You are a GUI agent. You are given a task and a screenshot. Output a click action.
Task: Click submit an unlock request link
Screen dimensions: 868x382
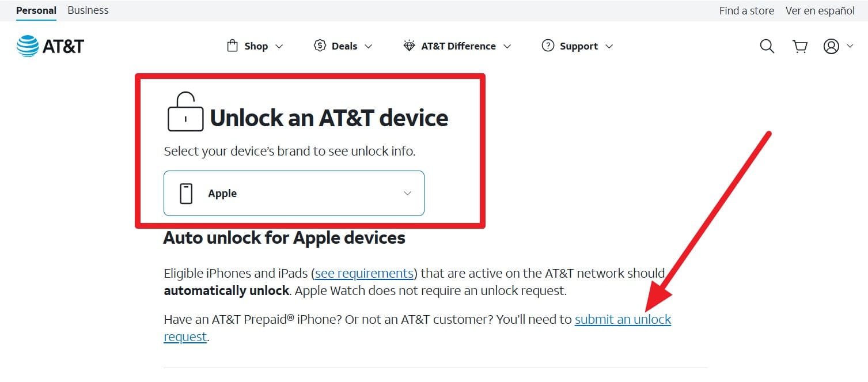coord(623,319)
